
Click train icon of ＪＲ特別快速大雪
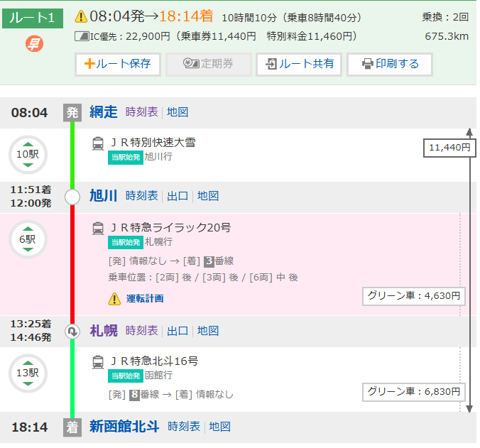(98, 143)
